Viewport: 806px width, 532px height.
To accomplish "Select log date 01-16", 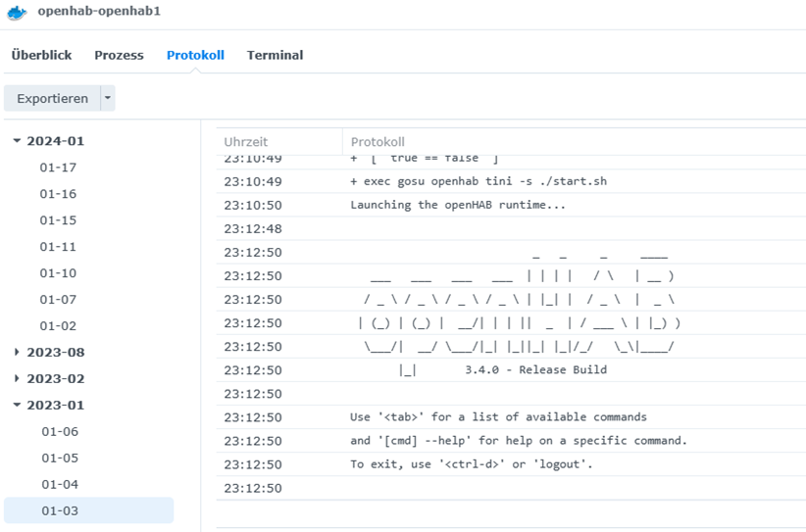I will click(58, 194).
